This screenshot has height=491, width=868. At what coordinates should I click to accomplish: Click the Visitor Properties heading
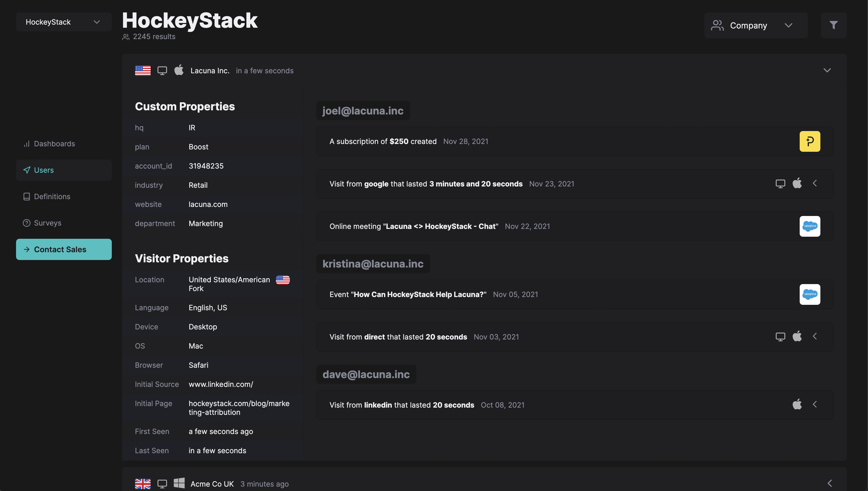(x=182, y=259)
